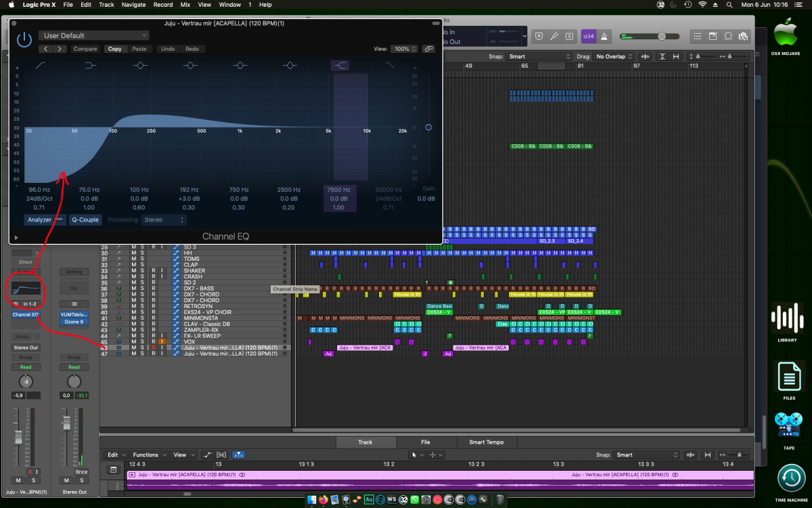The image size is (812, 508).
Task: Click the Channel EQ master Gain slider handle
Action: 428,127
